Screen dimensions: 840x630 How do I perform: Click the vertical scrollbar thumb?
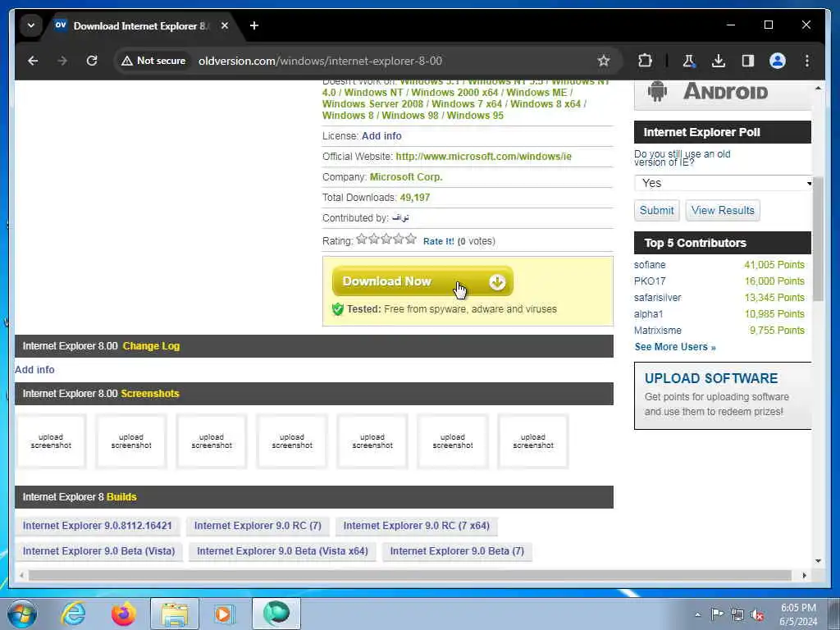pos(818,239)
